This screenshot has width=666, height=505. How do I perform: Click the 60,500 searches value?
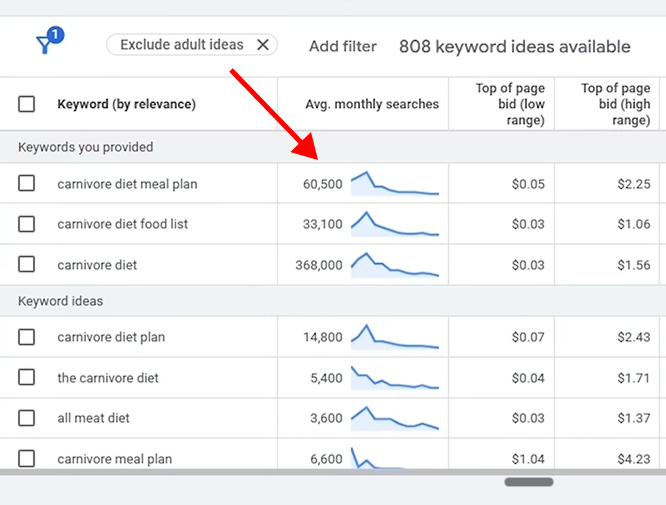(x=322, y=184)
